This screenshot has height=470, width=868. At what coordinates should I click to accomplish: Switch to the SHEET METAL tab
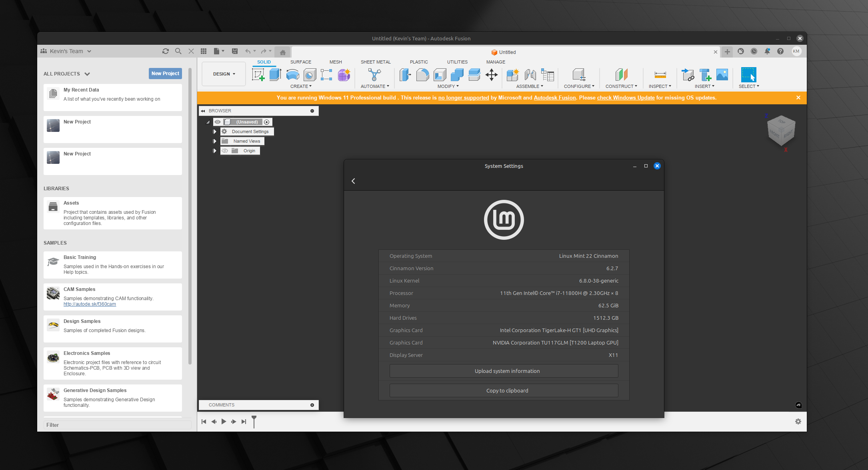(x=375, y=62)
